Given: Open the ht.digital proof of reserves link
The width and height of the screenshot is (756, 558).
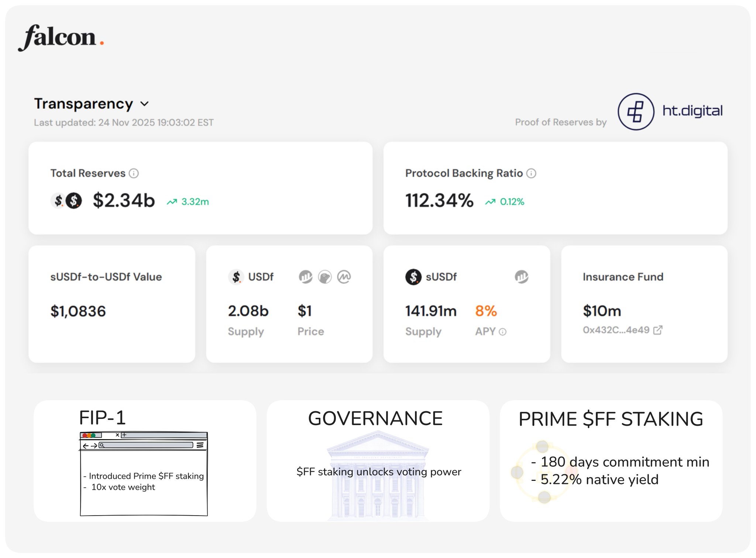Looking at the screenshot, I should [692, 111].
